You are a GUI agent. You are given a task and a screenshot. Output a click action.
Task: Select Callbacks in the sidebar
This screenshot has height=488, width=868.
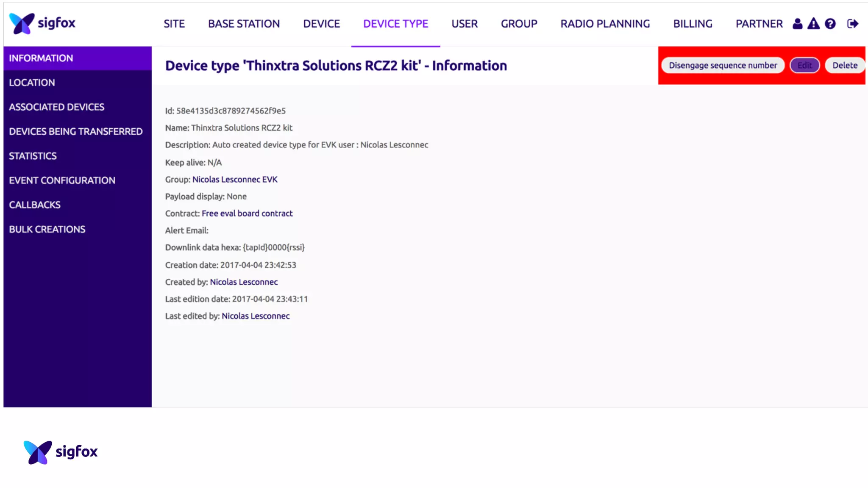tap(35, 205)
